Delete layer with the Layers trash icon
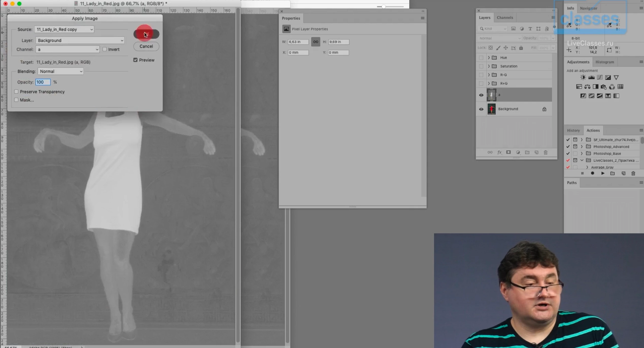The width and height of the screenshot is (644, 348). (x=546, y=152)
